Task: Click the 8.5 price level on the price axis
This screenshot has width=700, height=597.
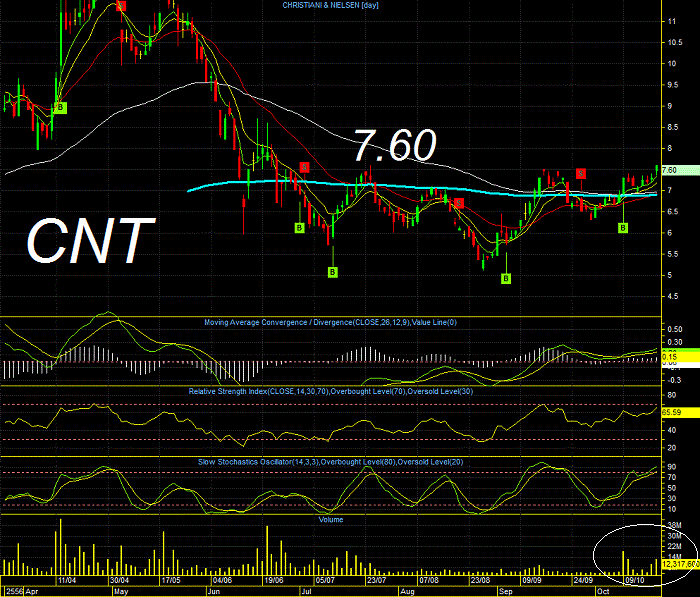Action: (x=672, y=127)
